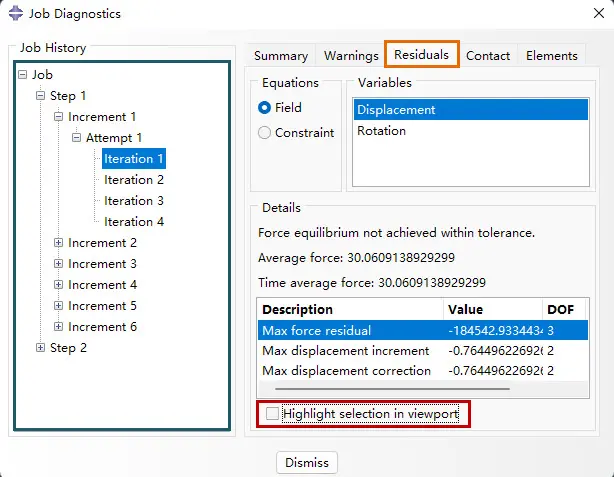The height and width of the screenshot is (477, 614).
Task: Expand the Increment 2 node
Action: pos(58,242)
